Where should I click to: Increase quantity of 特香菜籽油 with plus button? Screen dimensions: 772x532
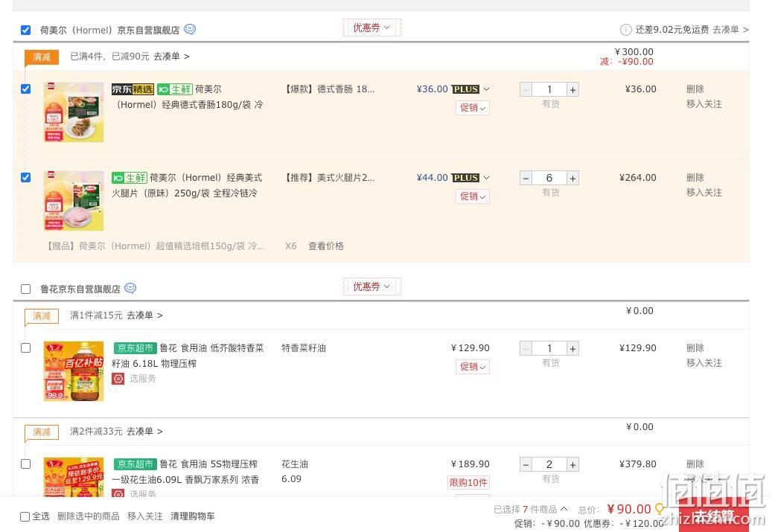[572, 348]
